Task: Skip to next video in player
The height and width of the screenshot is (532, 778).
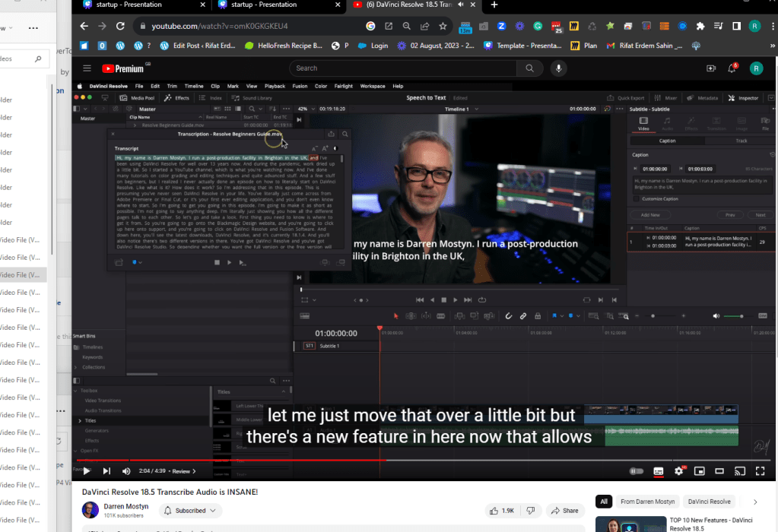Action: point(106,471)
